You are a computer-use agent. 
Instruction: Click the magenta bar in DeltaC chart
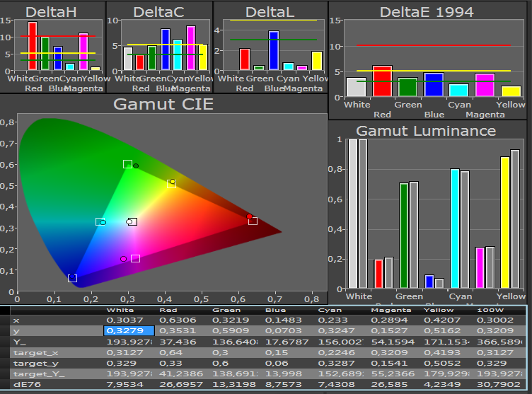coord(191,49)
